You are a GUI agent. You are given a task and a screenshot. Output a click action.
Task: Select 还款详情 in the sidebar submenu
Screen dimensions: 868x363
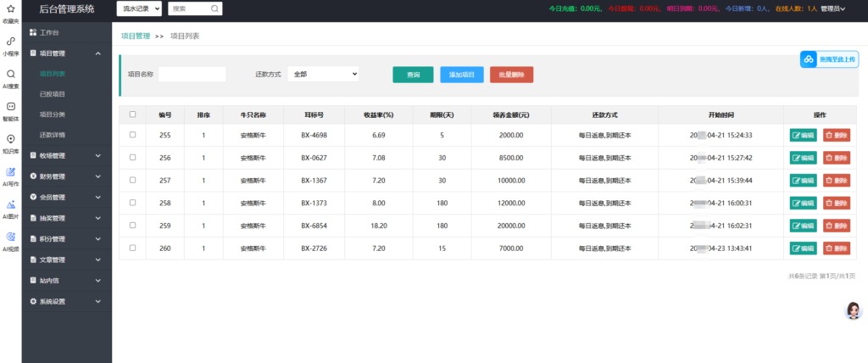53,135
